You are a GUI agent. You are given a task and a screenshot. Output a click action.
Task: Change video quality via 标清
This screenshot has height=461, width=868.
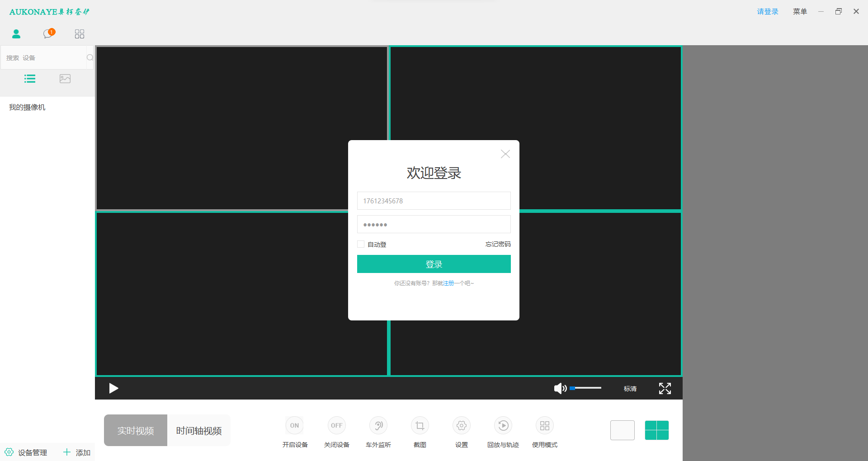(630, 389)
